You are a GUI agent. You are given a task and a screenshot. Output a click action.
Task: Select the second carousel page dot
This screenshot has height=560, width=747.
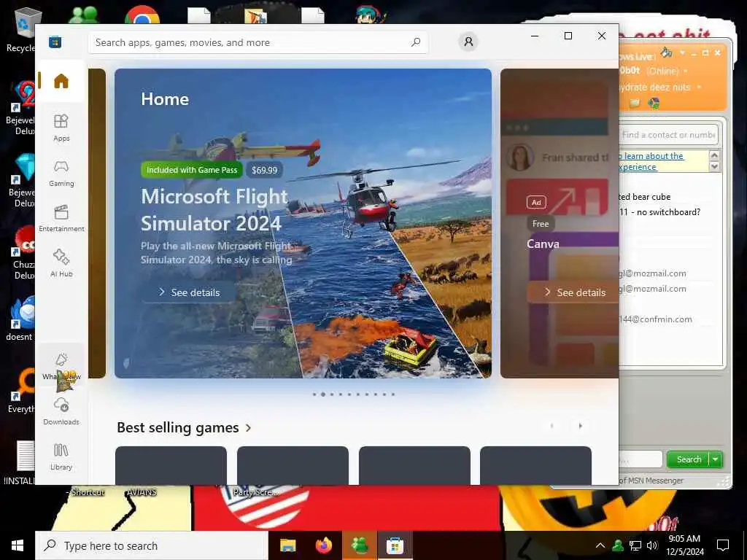(x=323, y=394)
